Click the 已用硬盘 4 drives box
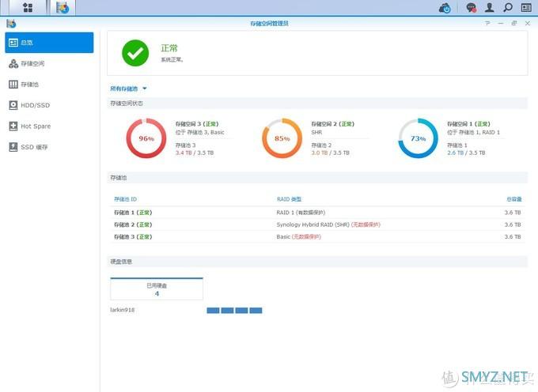538x392 pixels. click(157, 288)
